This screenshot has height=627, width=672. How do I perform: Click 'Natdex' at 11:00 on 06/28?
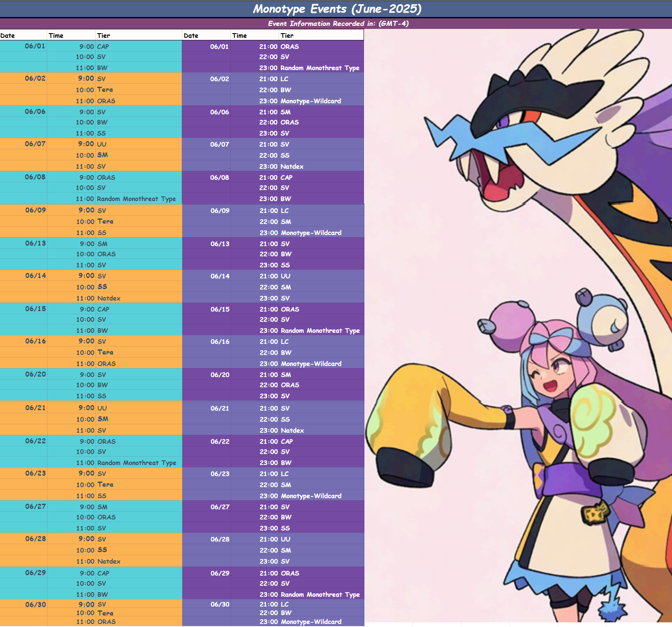(x=109, y=562)
